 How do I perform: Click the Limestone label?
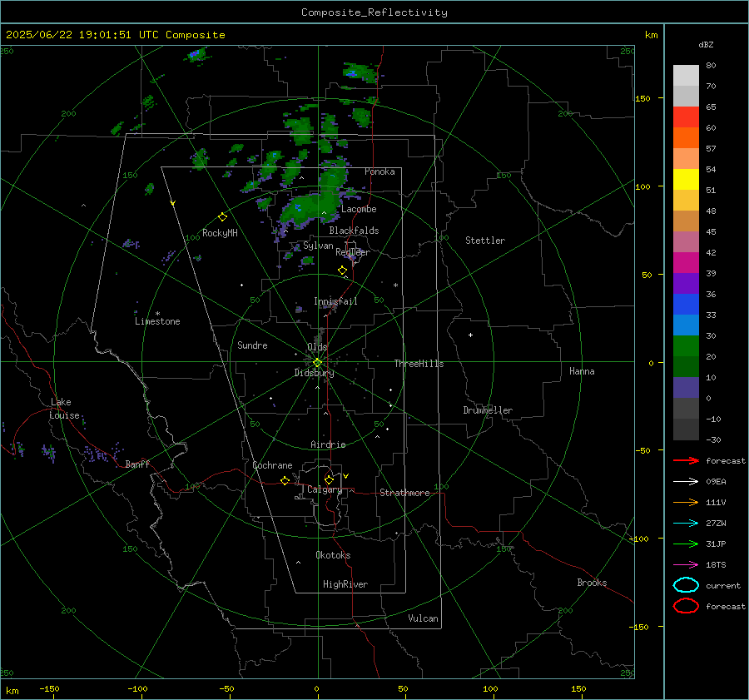(x=157, y=321)
